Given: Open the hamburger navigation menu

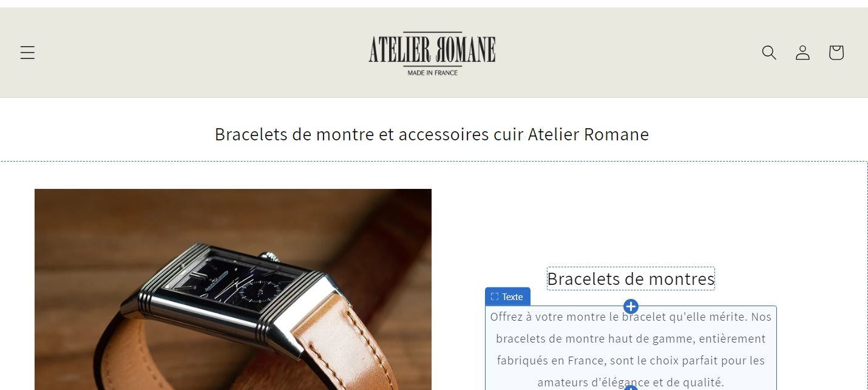Looking at the screenshot, I should [x=27, y=53].
